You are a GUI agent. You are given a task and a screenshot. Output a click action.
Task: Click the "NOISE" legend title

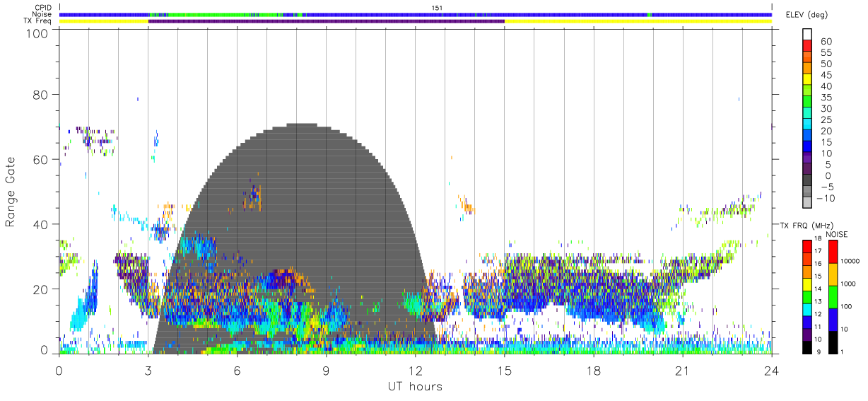click(x=836, y=233)
